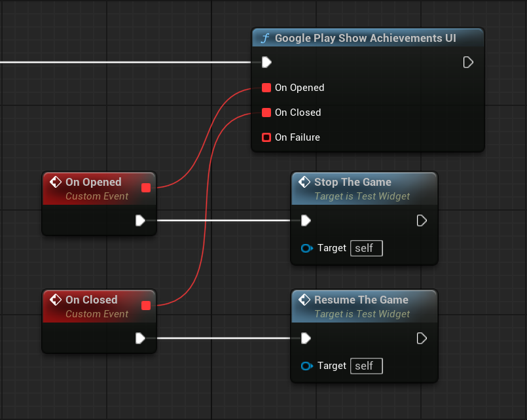The width and height of the screenshot is (527, 420).
Task: Click the output execution pin on Stop The Game
Action: 422,220
